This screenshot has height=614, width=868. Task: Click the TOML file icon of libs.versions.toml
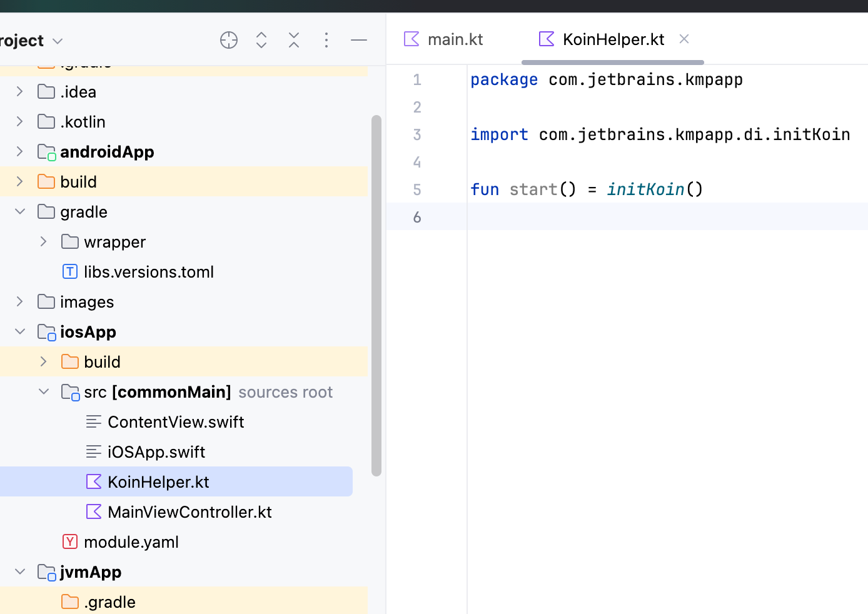pos(70,271)
